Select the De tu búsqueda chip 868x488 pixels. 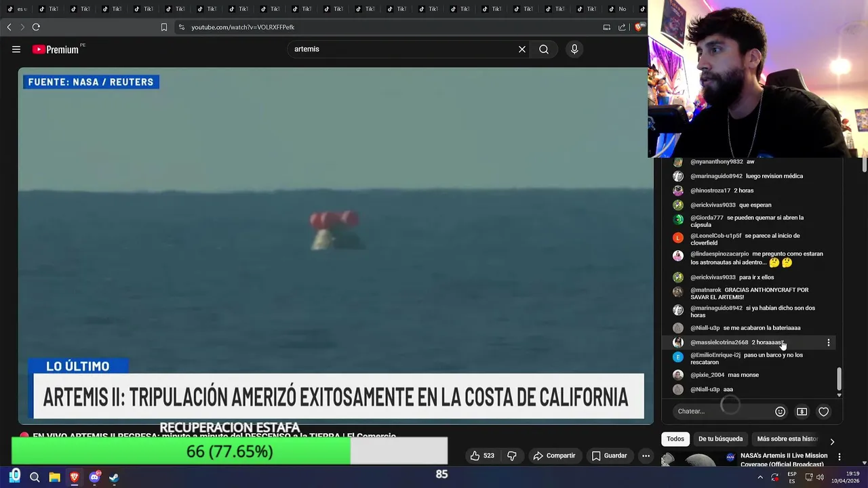coord(720,439)
